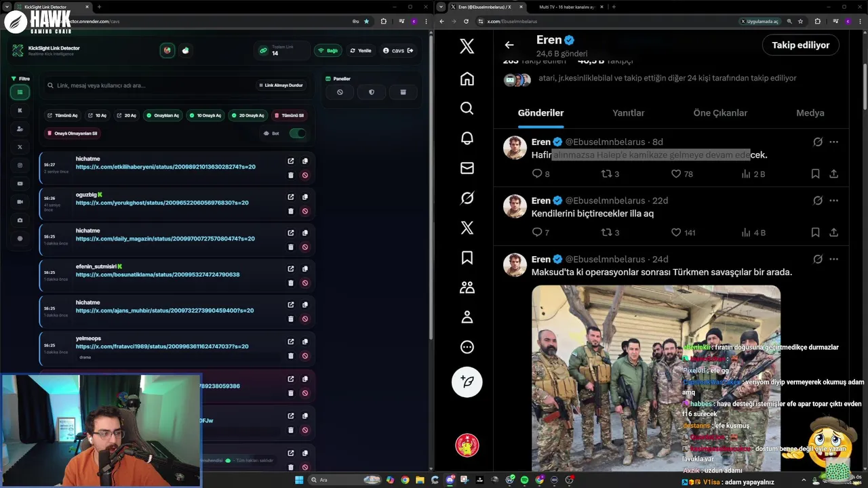Open X search from the sidebar
The height and width of the screenshot is (488, 868).
tap(467, 108)
